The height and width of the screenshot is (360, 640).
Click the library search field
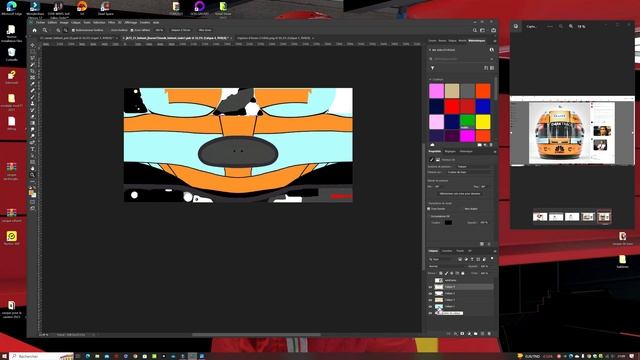coord(460,59)
